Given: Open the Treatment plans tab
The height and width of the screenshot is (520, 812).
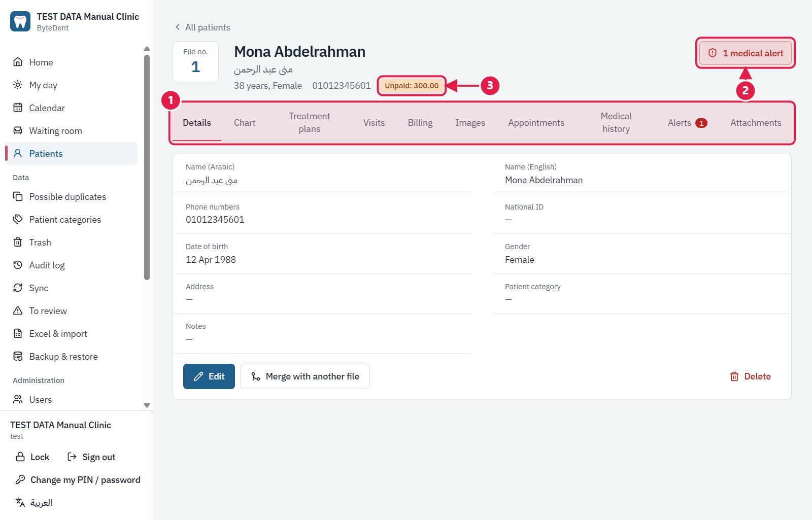Looking at the screenshot, I should coord(310,123).
